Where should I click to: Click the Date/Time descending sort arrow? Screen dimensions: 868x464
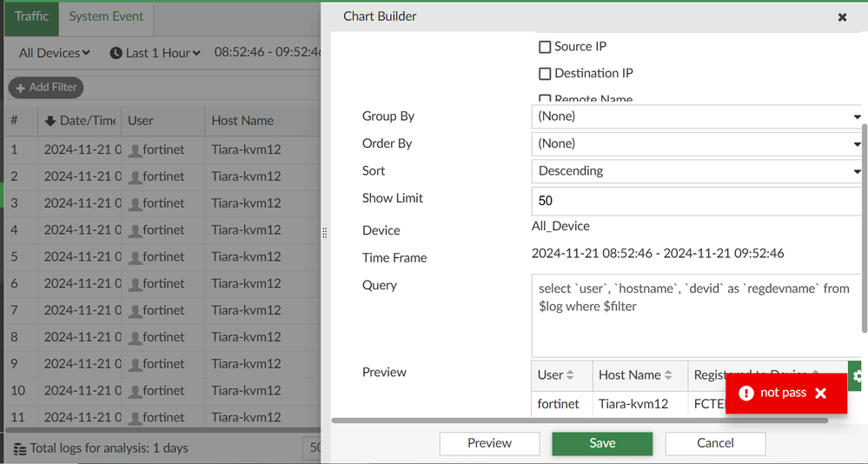point(50,121)
